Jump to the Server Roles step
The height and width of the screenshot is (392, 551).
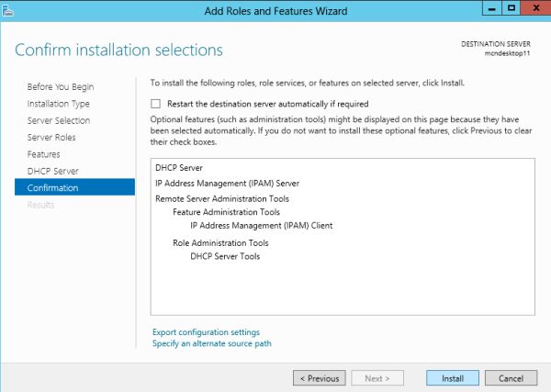(x=51, y=138)
